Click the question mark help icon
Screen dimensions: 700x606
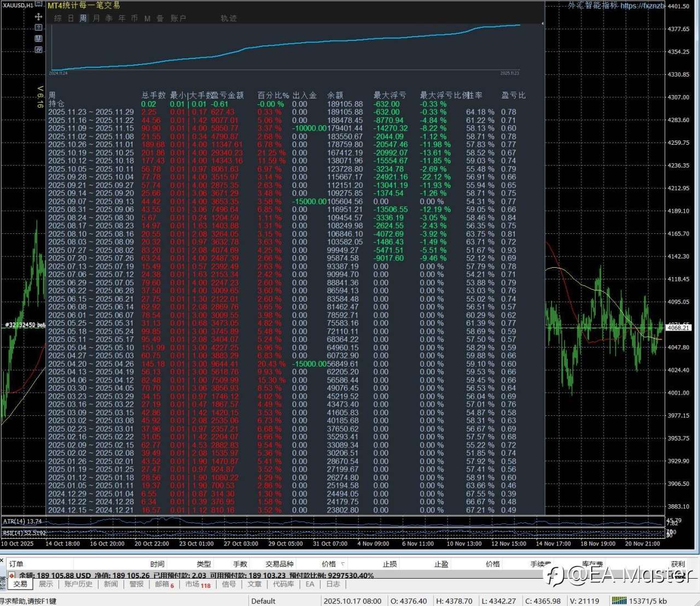pyautogui.click(x=38, y=27)
